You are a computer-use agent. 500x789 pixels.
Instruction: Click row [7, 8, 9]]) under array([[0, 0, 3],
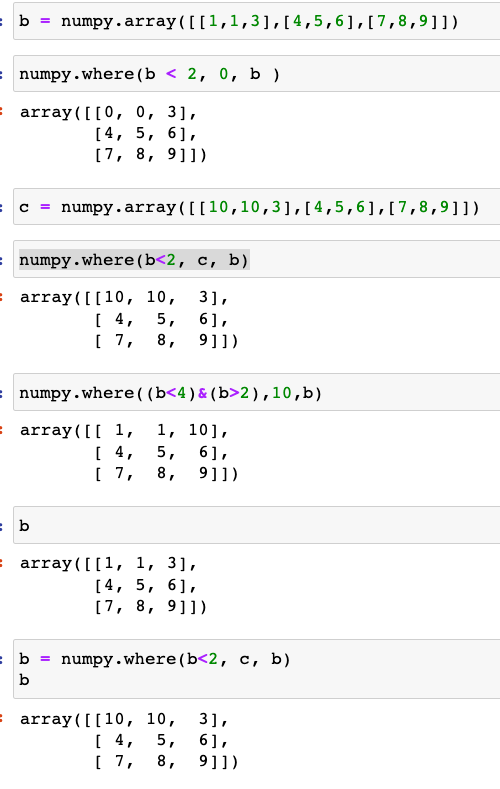click(150, 154)
